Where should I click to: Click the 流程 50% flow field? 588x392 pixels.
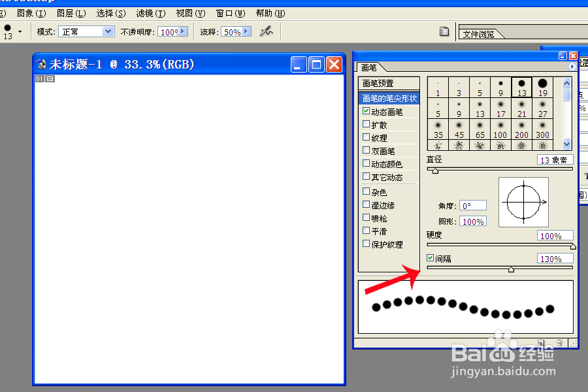click(x=233, y=32)
